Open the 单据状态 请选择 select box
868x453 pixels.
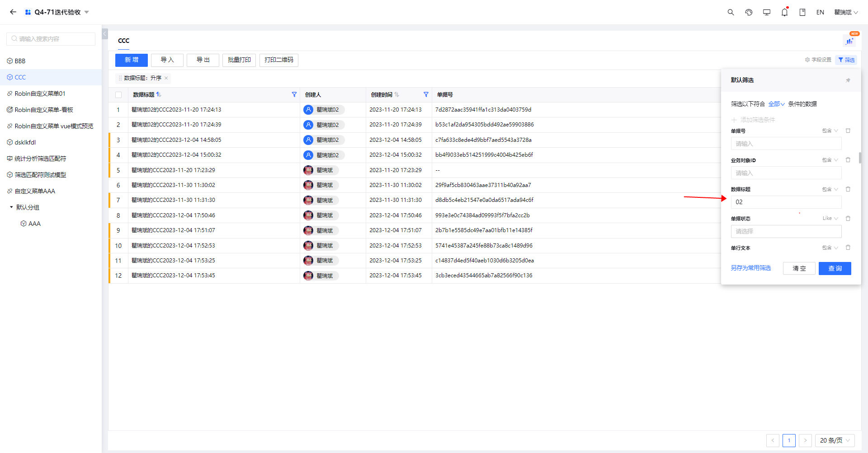pyautogui.click(x=786, y=231)
